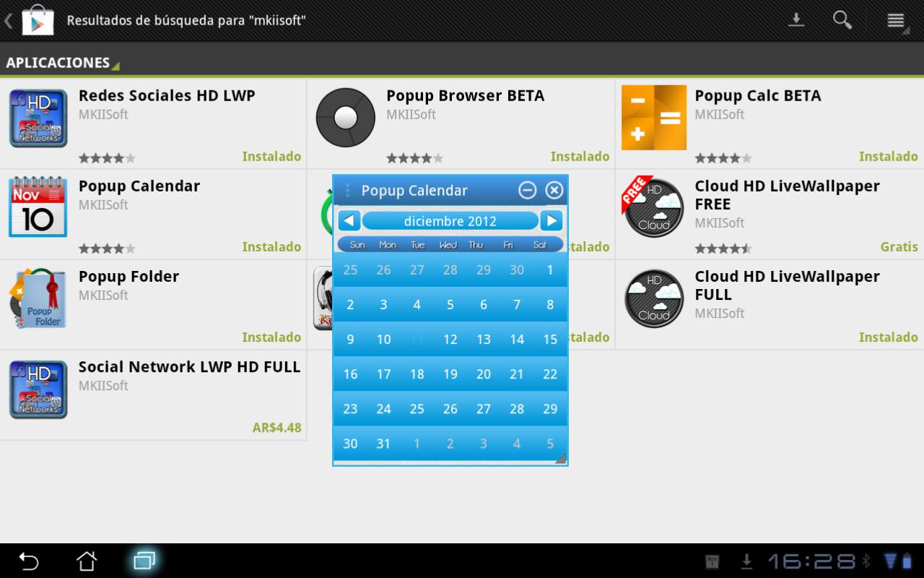Tap the diciembre 2012 month header
Image resolution: width=924 pixels, height=578 pixels.
[x=450, y=221]
